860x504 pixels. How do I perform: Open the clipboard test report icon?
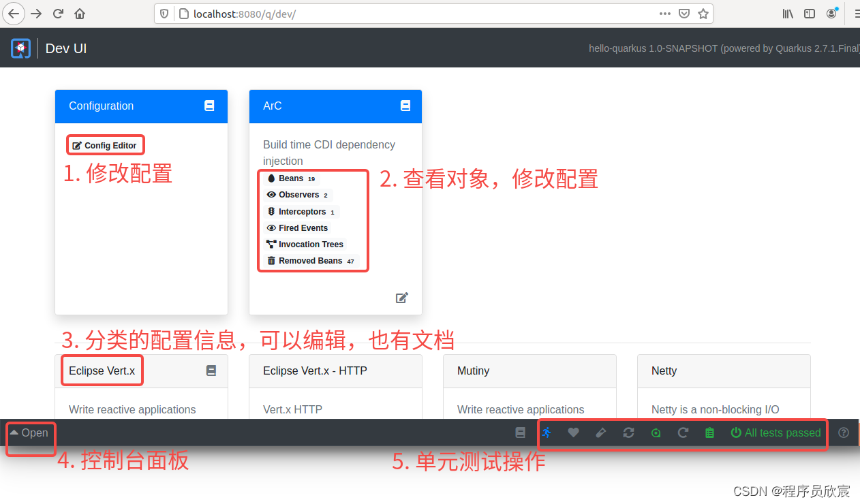click(709, 432)
